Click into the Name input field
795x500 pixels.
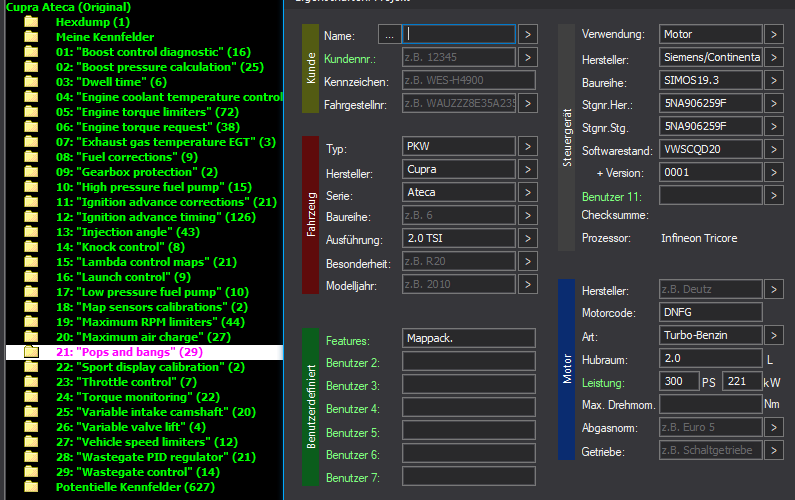click(x=459, y=34)
